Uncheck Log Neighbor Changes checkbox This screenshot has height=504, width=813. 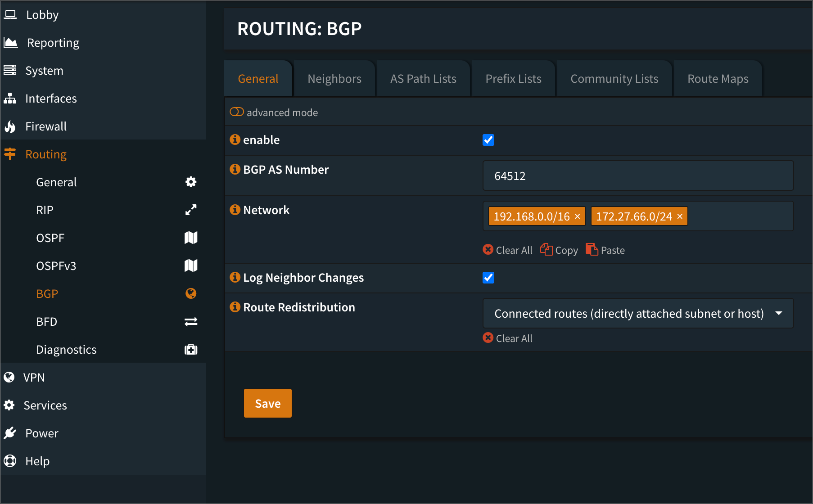point(488,278)
